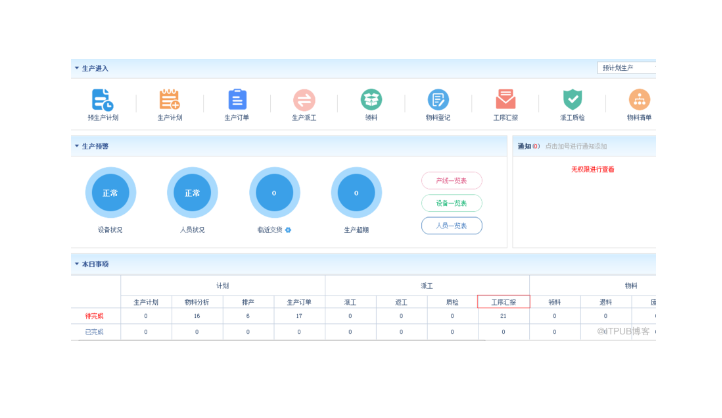722x418 pixels.
Task: Click the 派工 group header above 返工
Action: tap(427, 285)
